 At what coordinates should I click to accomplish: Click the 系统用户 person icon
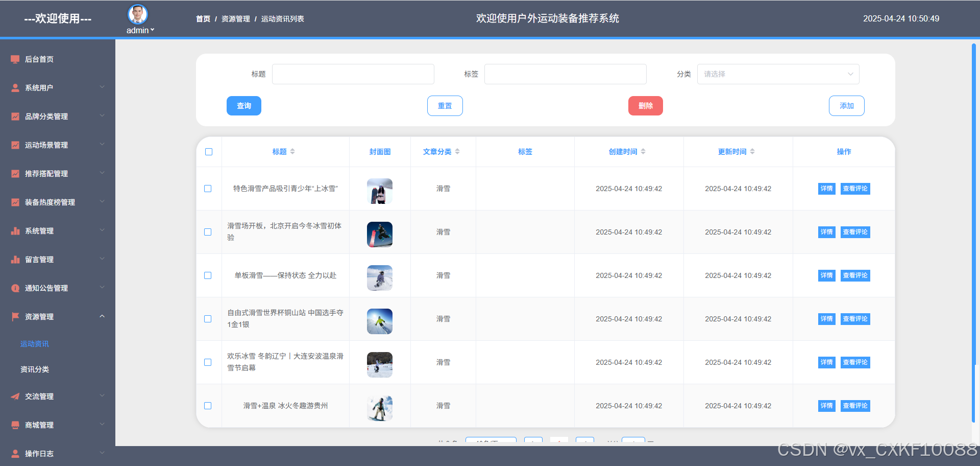(x=15, y=88)
